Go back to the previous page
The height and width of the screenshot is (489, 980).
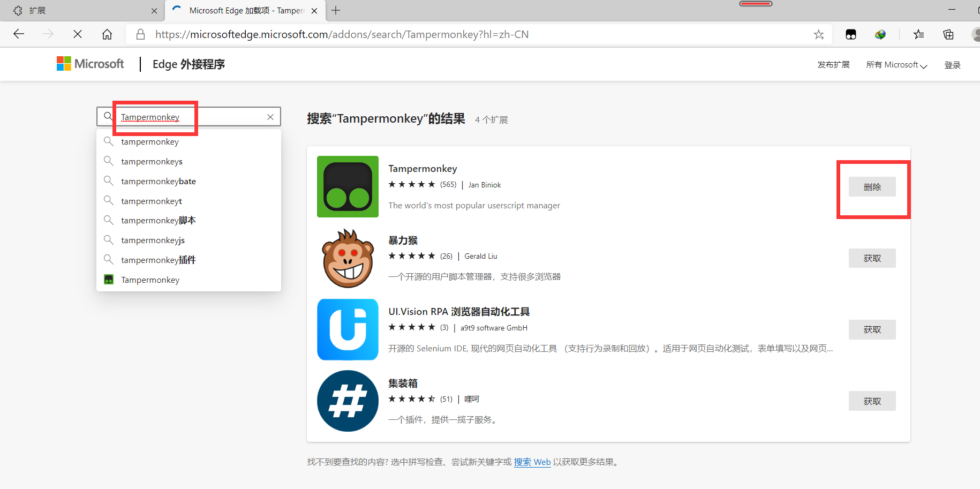click(19, 34)
